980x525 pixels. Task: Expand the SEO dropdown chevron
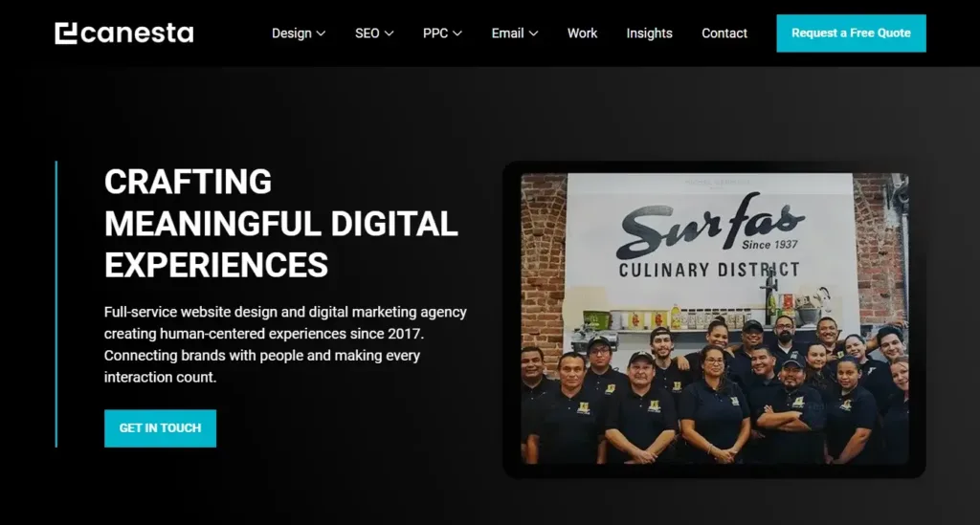coord(389,33)
